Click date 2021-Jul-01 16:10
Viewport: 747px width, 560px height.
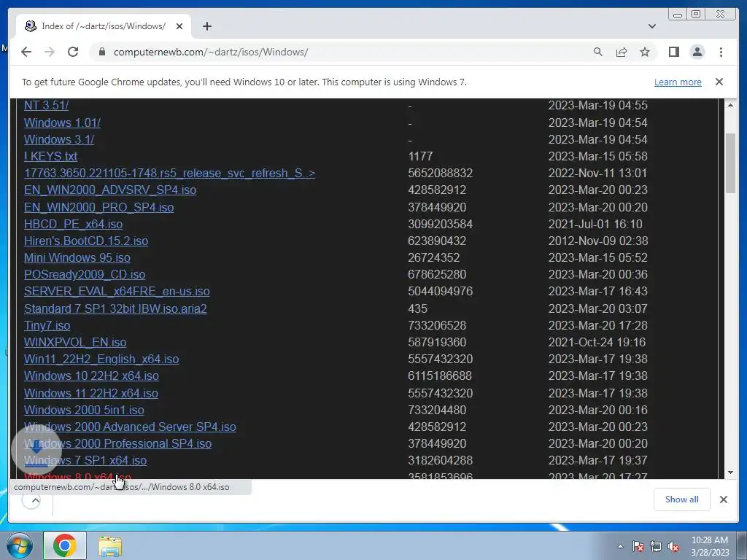tap(595, 224)
